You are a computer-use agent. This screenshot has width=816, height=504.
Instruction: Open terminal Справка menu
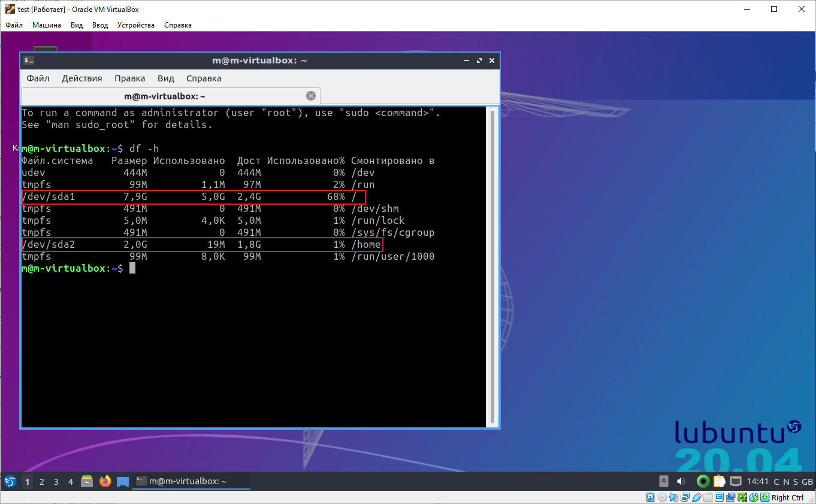pos(204,78)
